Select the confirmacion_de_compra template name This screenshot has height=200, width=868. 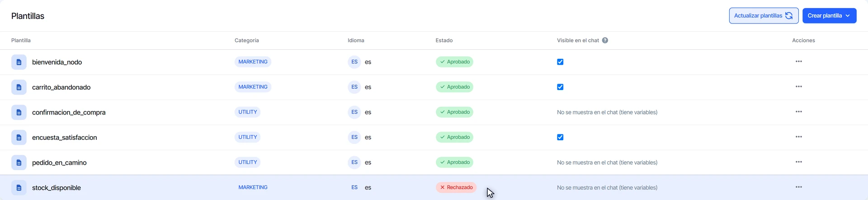point(69,112)
